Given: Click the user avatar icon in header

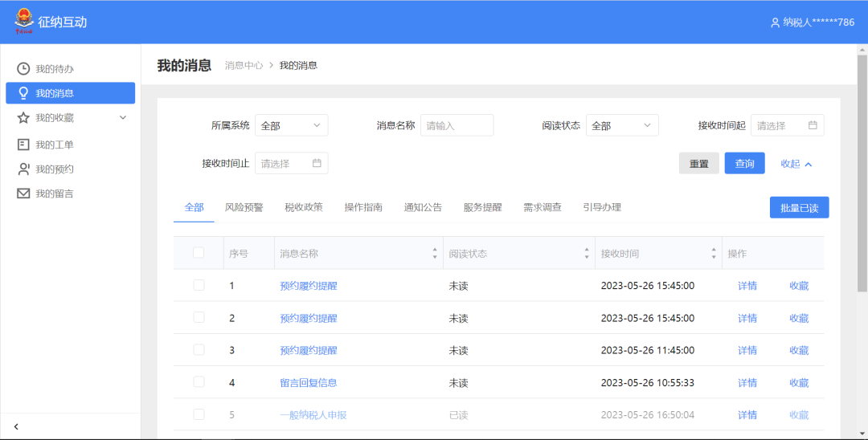Looking at the screenshot, I should [775, 22].
